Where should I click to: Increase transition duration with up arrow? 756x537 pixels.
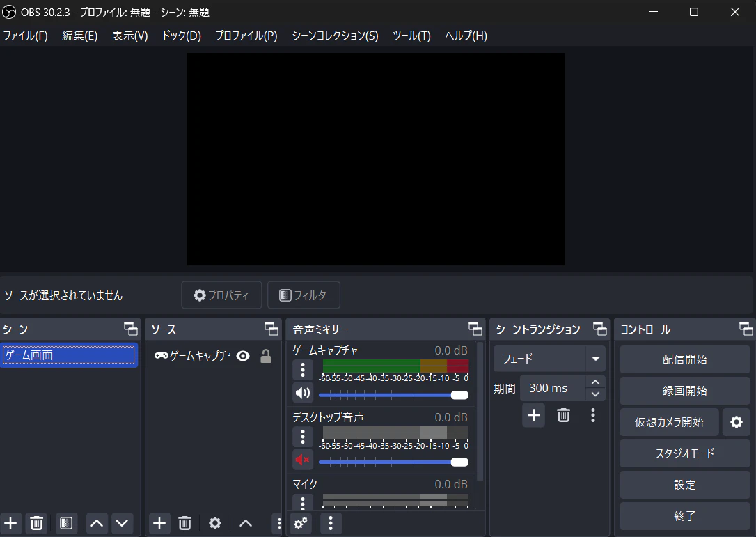coord(595,382)
